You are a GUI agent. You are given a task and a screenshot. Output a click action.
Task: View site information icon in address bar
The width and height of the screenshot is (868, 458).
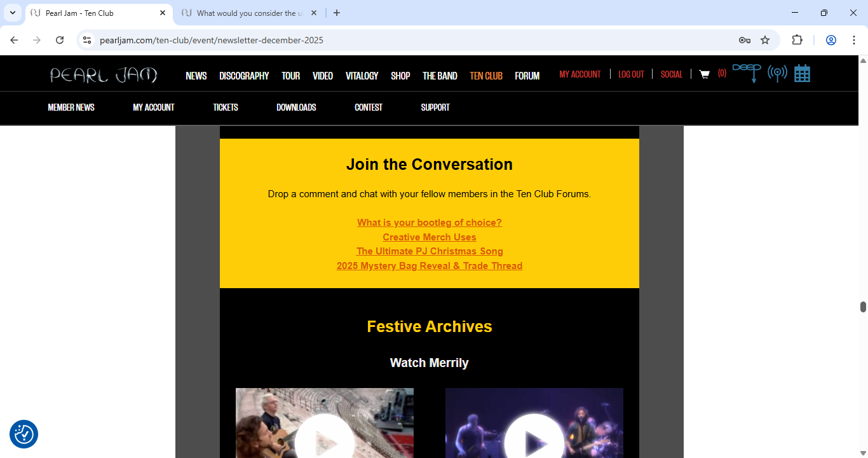coord(87,40)
